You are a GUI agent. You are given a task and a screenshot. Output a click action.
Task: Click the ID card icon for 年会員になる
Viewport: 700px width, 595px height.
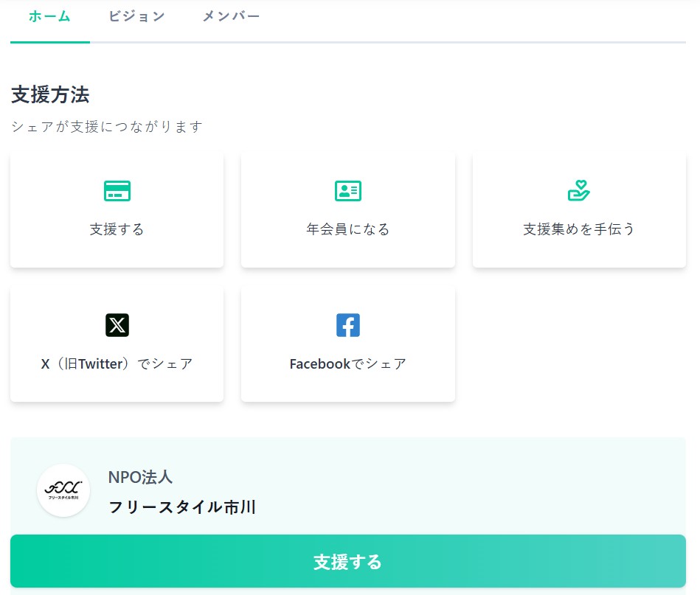tap(347, 191)
